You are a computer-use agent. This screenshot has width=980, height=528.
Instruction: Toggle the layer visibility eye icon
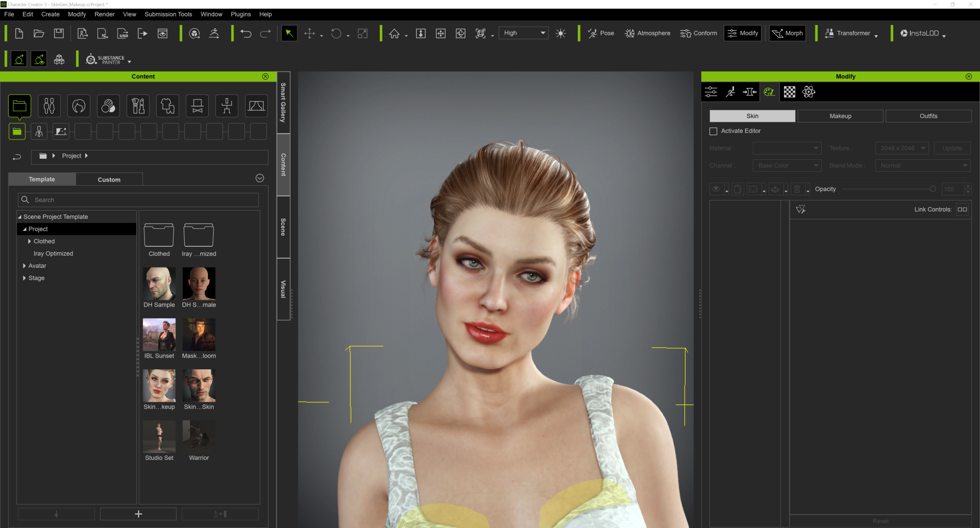point(716,189)
